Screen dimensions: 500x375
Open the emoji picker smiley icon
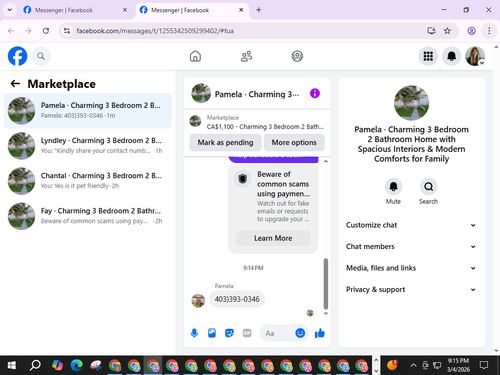(300, 333)
